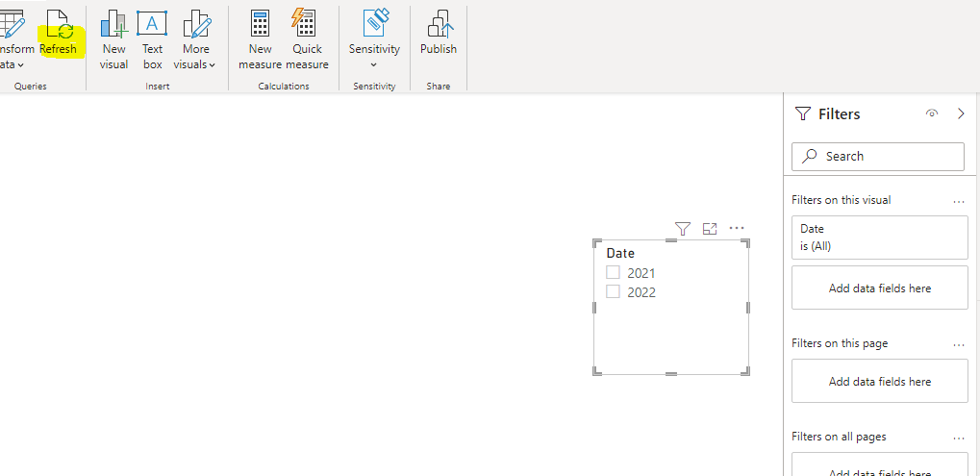Click the Filters pane Search field

coord(877,156)
